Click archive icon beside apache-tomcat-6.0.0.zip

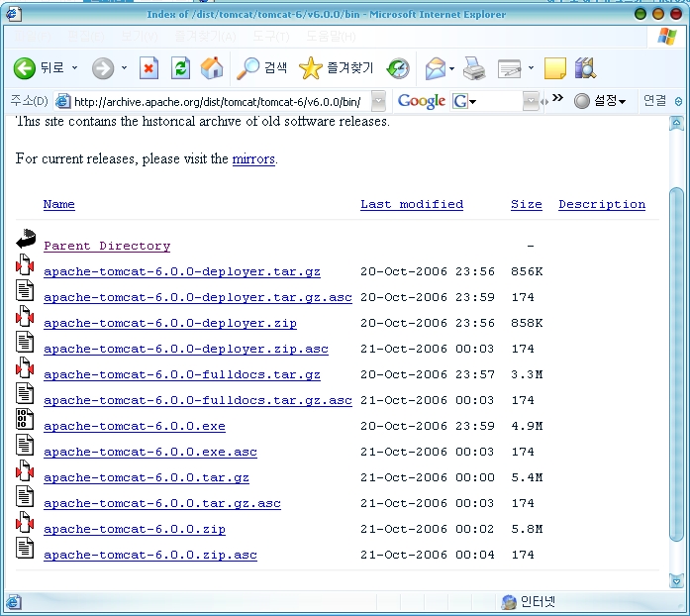(x=25, y=522)
